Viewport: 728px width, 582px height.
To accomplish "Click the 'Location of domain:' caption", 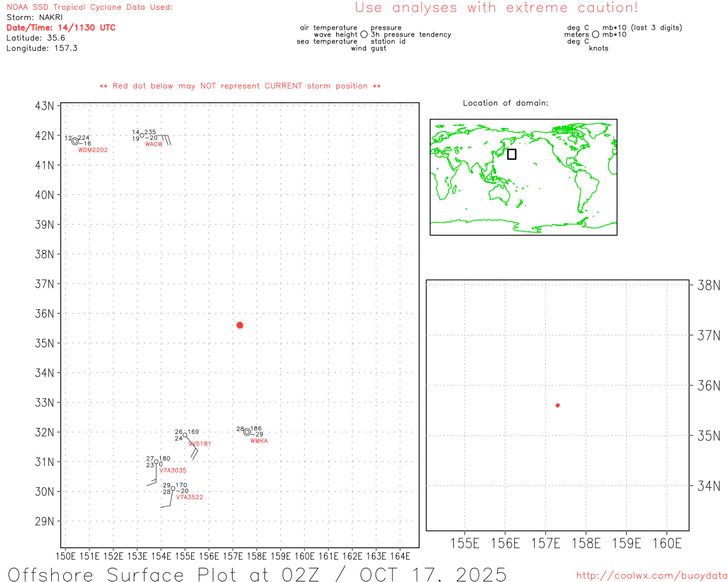I will [x=506, y=103].
